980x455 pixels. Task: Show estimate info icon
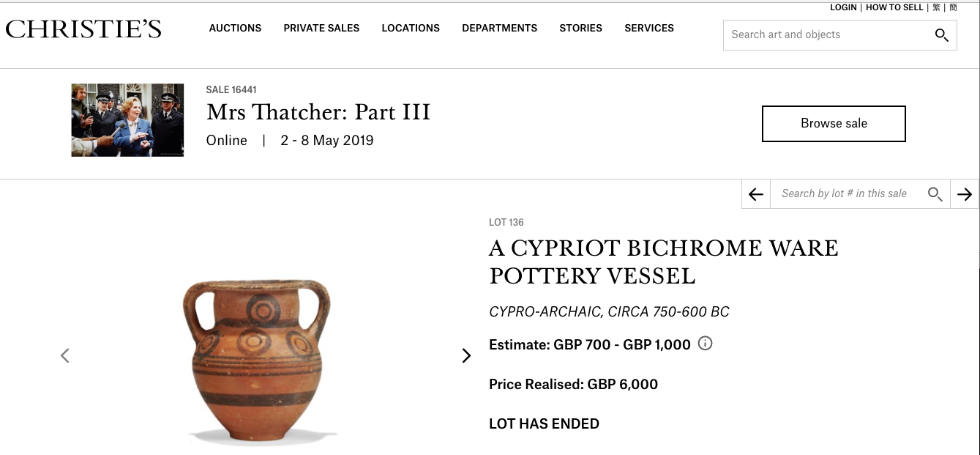[705, 343]
